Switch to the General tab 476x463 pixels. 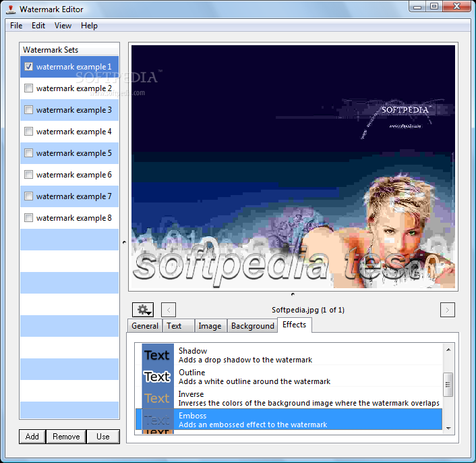[x=145, y=326]
